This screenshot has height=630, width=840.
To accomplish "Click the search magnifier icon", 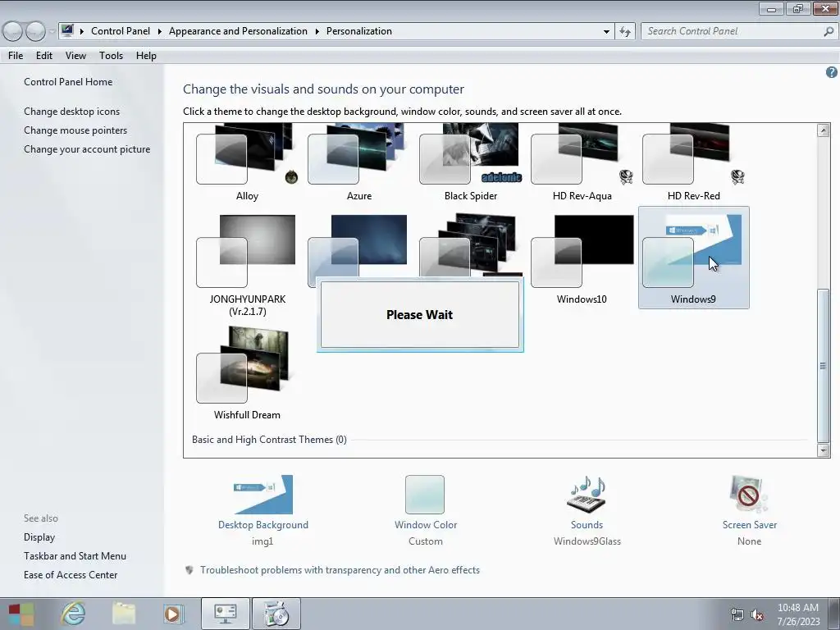I will (829, 32).
